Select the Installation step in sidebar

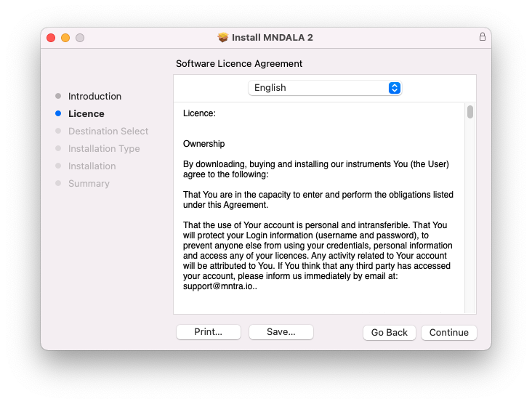[92, 166]
